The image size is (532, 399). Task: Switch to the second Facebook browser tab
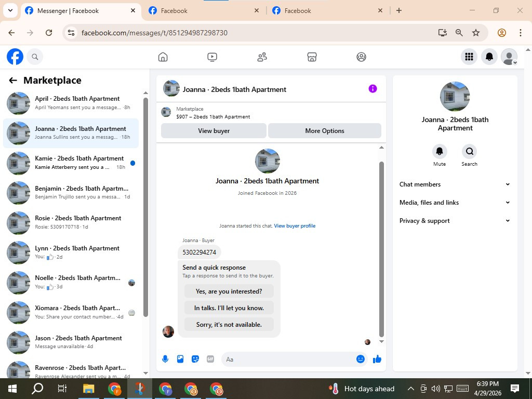203,11
